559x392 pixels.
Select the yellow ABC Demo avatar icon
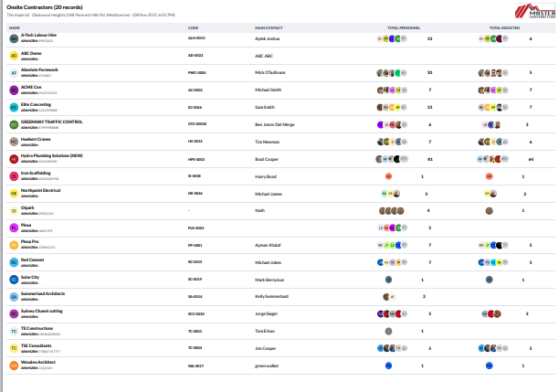point(14,56)
